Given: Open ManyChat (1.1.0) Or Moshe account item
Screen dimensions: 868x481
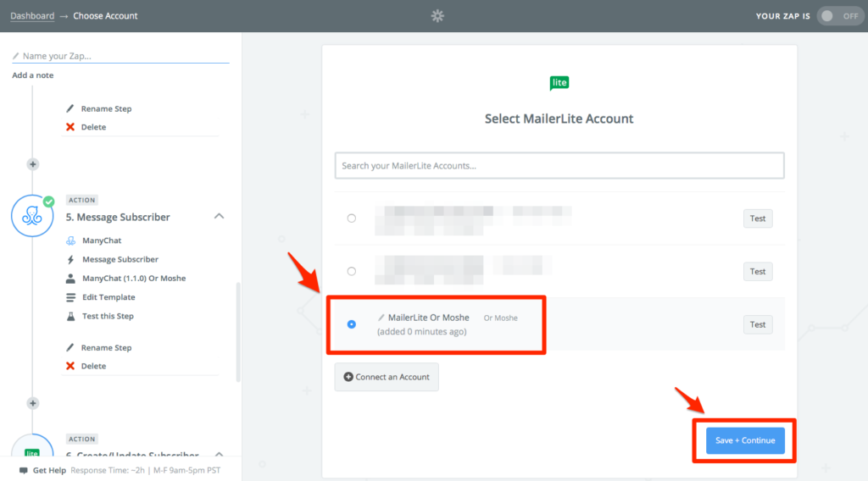Looking at the screenshot, I should tap(134, 278).
